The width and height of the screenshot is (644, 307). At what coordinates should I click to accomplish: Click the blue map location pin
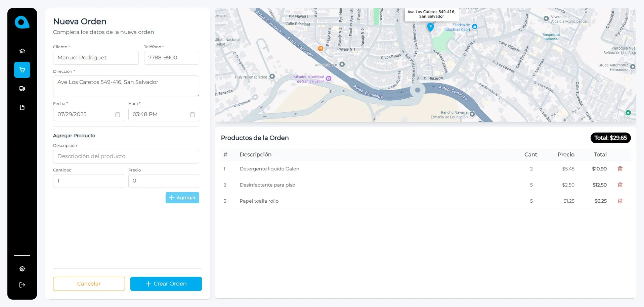pyautogui.click(x=430, y=27)
